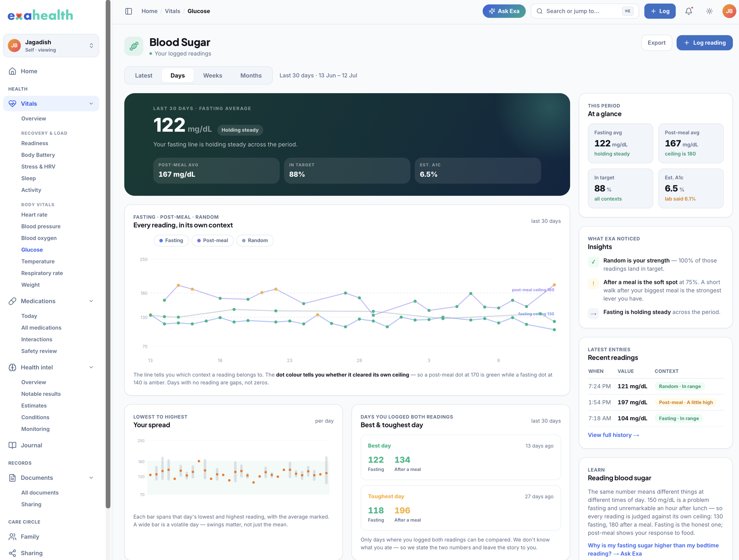
Task: Open Blood pressure in the sidebar
Action: click(41, 226)
